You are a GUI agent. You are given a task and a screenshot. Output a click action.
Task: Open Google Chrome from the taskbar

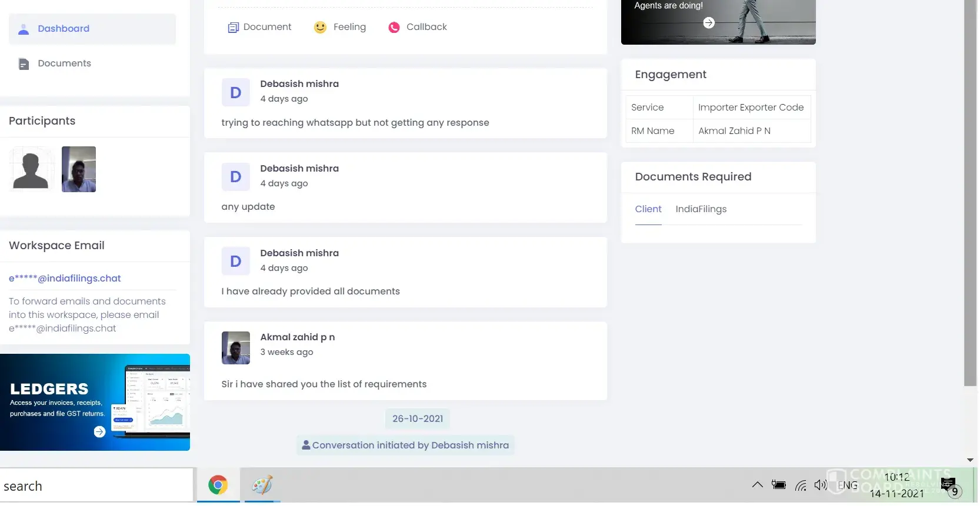tap(218, 485)
